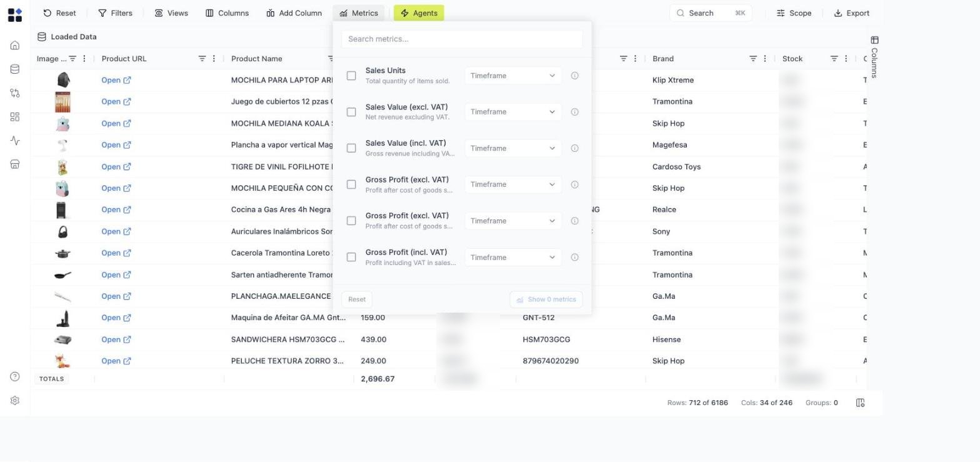Image resolution: width=980 pixels, height=462 pixels.
Task: Select the Gross Profit (incl. VAT) checkbox
Action: click(351, 258)
